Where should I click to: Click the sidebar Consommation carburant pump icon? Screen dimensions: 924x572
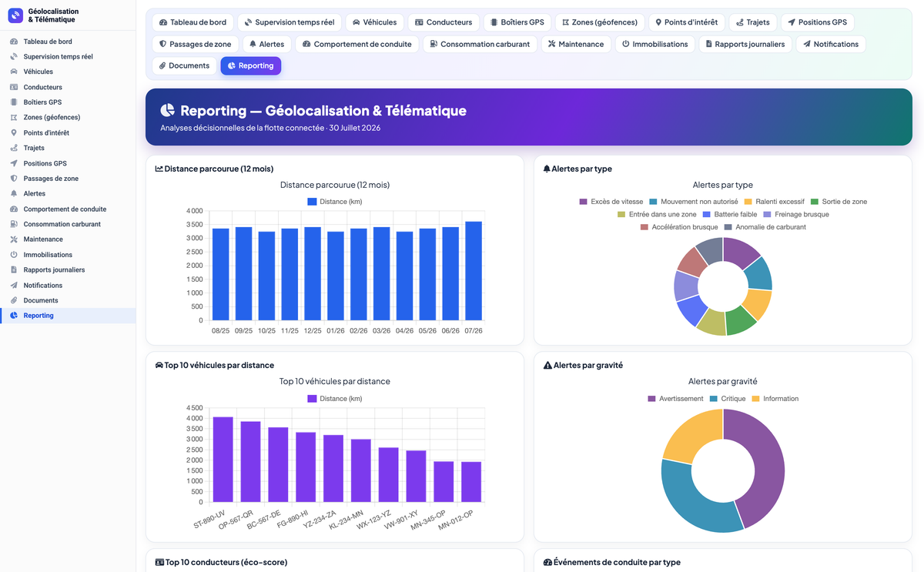(14, 224)
